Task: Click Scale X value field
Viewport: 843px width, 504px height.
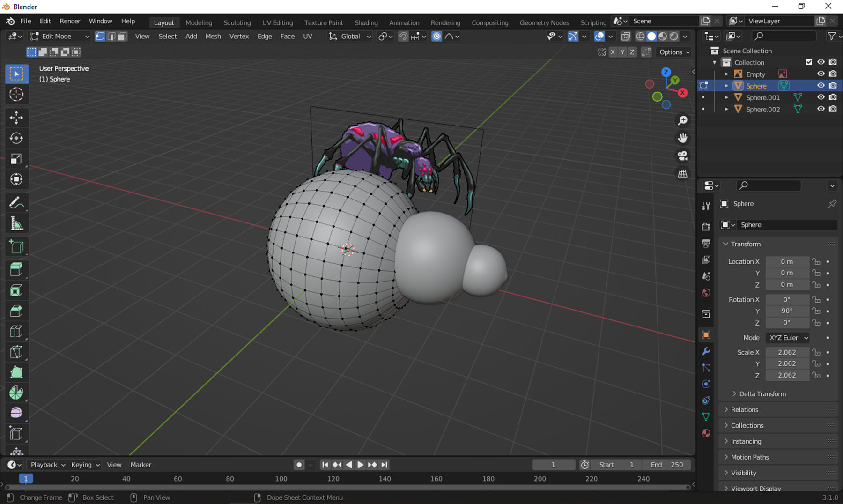Action: 787,352
